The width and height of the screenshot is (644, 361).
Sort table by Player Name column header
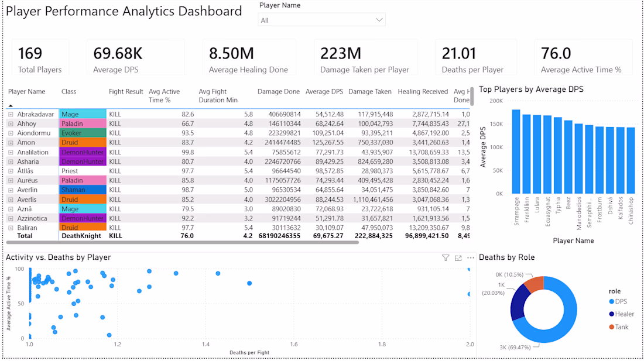coord(27,91)
